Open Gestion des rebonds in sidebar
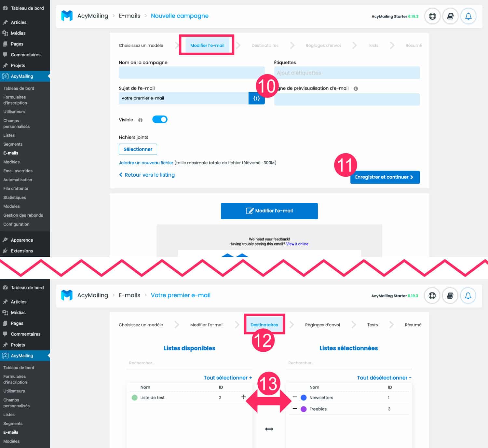Viewport: 488px width, 448px height. click(x=23, y=215)
